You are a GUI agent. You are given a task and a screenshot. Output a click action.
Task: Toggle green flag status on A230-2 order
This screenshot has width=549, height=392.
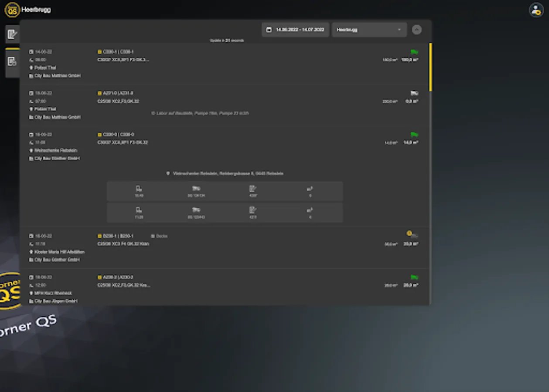point(413,276)
